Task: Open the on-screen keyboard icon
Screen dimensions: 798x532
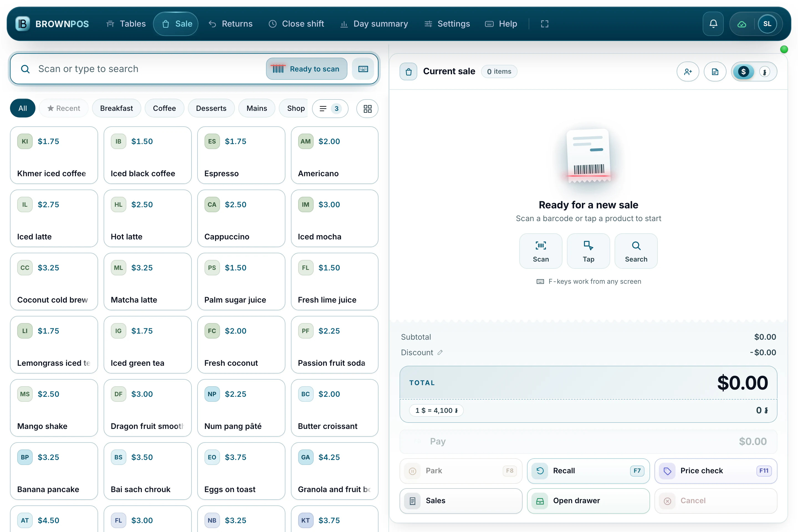Action: [x=363, y=69]
